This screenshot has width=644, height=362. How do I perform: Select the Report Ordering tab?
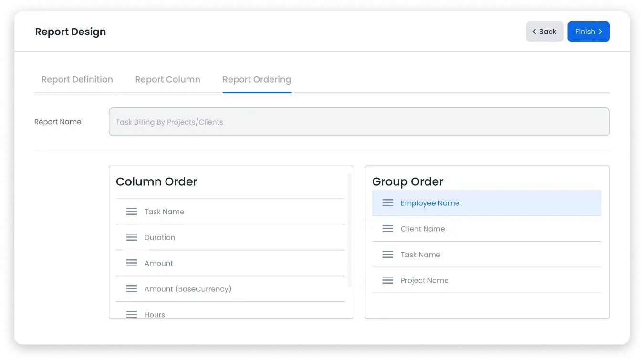tap(257, 80)
